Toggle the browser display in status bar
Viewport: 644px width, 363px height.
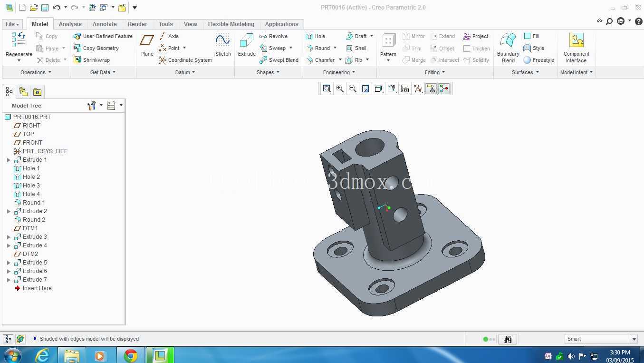point(20,339)
